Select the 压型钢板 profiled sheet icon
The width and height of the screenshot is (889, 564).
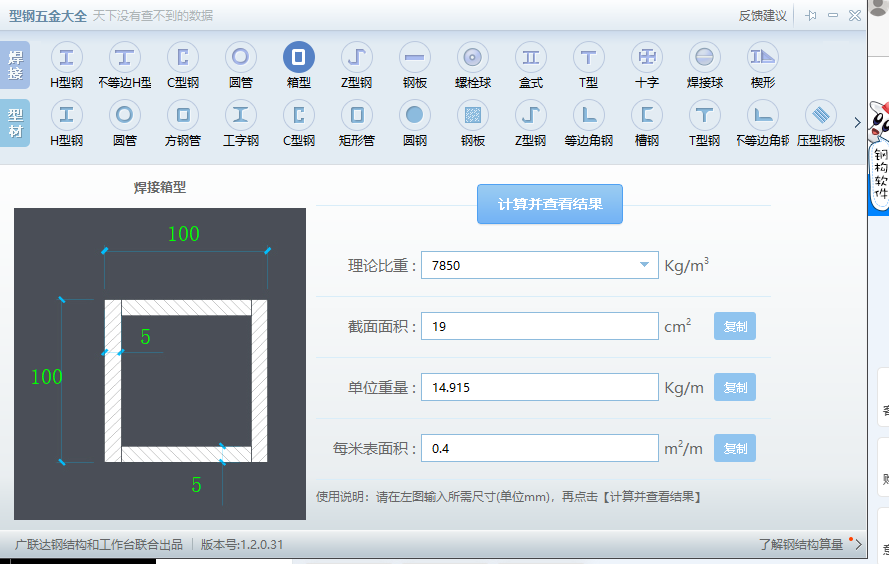pos(821,115)
